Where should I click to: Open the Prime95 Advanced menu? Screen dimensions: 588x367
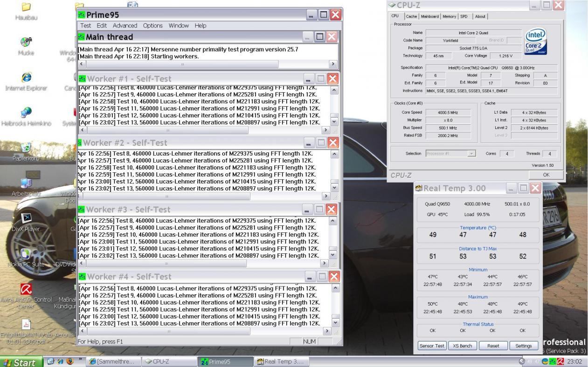[x=125, y=26]
